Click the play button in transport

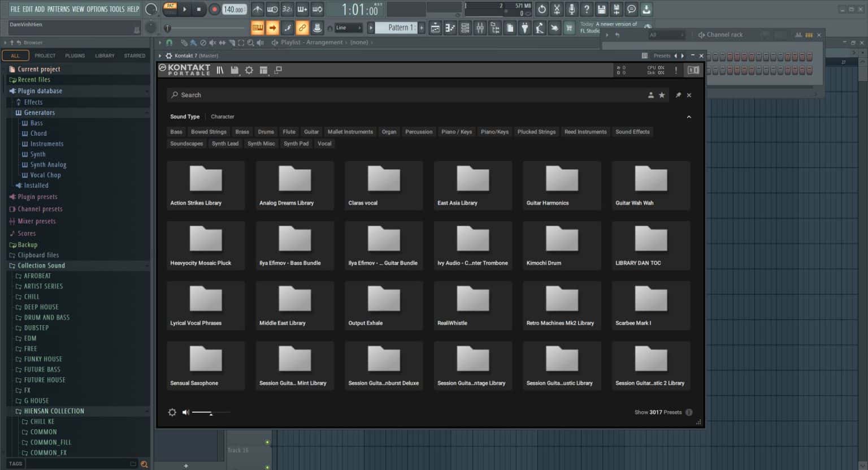185,9
